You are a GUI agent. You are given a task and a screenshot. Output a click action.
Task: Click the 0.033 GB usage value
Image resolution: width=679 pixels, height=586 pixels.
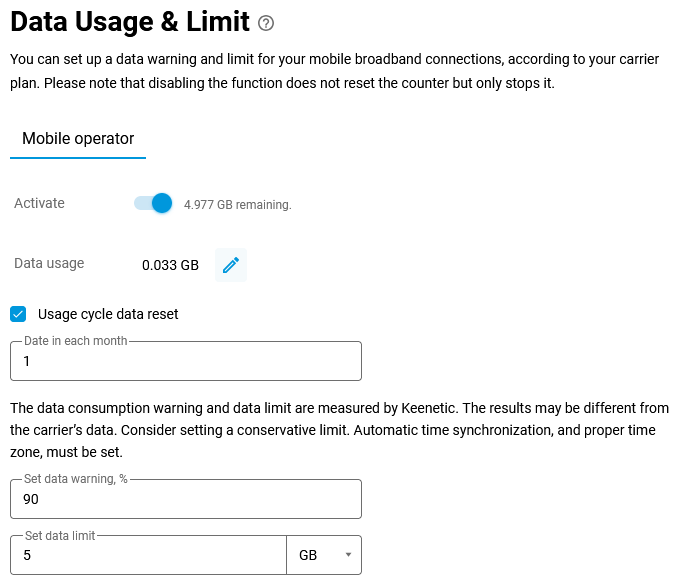(170, 265)
